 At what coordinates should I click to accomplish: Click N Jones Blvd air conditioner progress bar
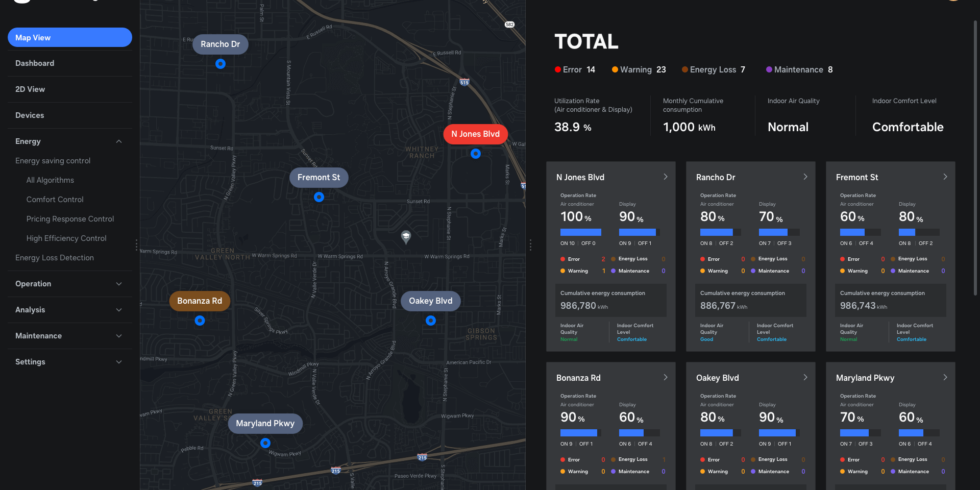point(581,232)
